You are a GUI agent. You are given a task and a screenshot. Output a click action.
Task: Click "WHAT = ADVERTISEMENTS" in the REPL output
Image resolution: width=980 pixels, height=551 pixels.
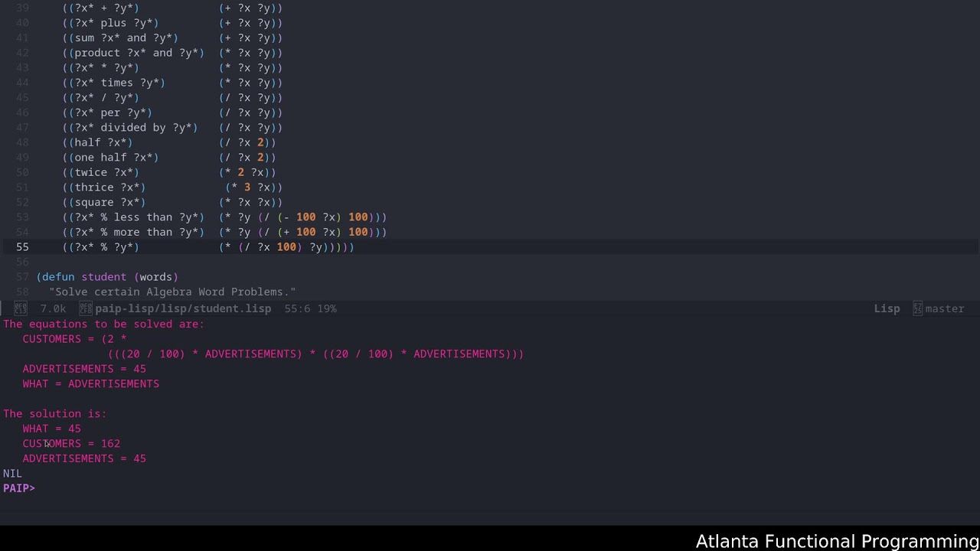[x=91, y=383]
